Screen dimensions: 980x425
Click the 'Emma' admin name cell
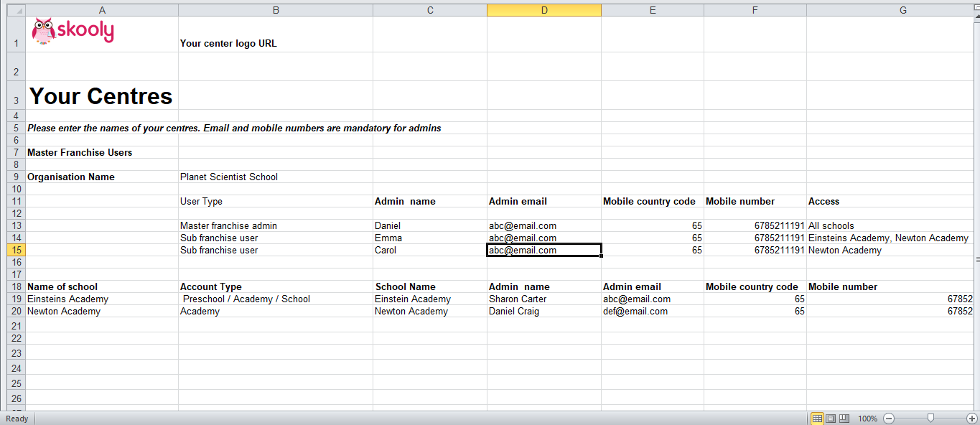pos(430,238)
